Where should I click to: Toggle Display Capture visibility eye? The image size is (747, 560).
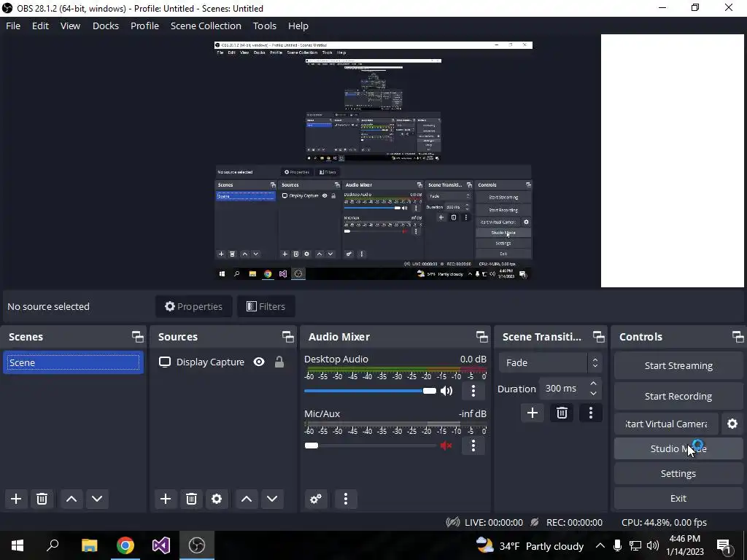pos(259,362)
